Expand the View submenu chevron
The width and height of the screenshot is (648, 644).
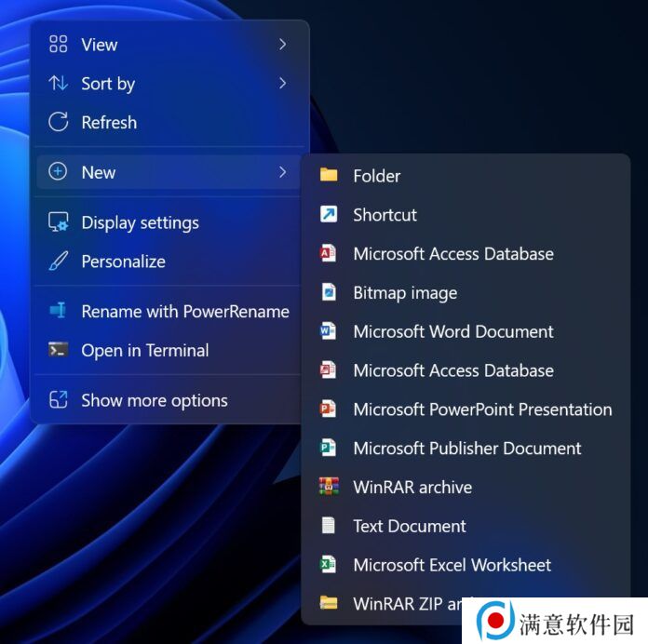(x=283, y=44)
